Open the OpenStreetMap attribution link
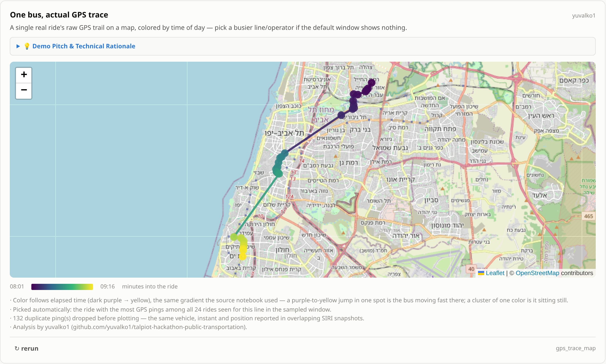Screen dimensions: 606x364 537,273
